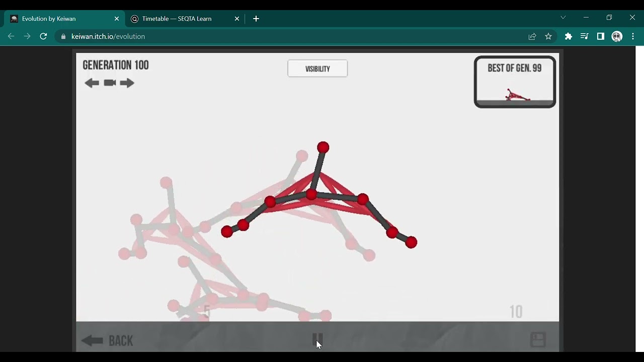Open tab search chevron
644x362 pixels.
coord(563,18)
